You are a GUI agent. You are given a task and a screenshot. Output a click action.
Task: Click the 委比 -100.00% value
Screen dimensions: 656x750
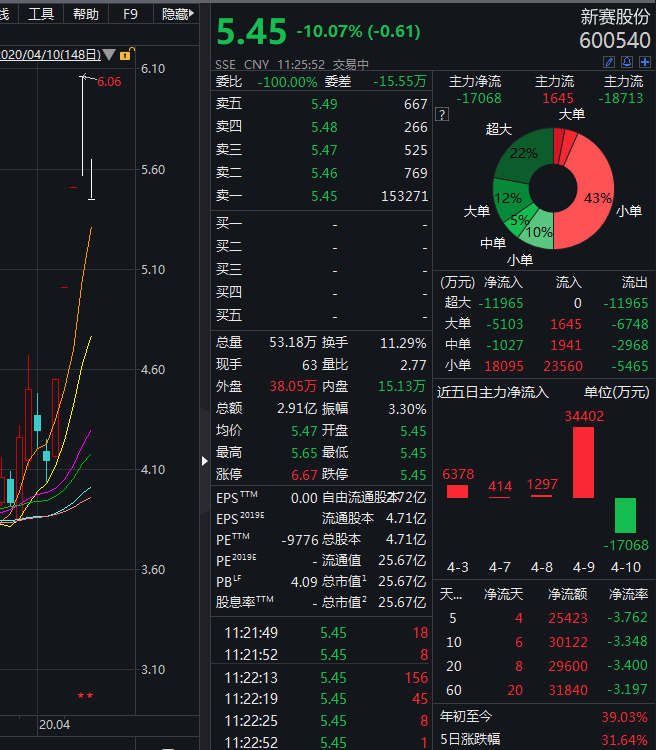point(287,82)
